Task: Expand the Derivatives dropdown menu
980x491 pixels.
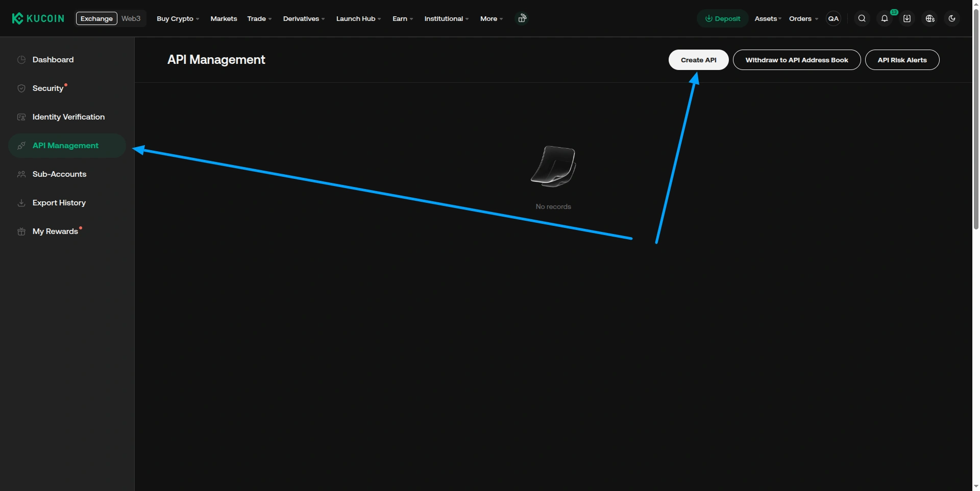Action: point(304,18)
